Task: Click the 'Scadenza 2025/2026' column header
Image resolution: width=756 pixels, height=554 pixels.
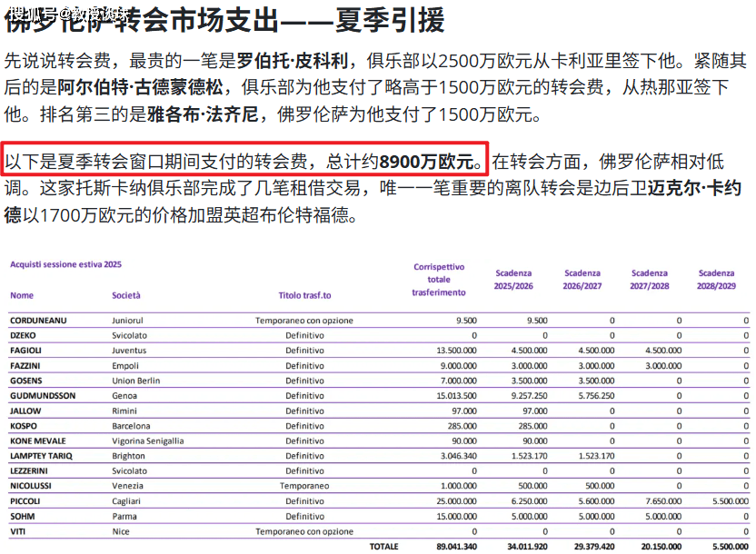Action: pyautogui.click(x=513, y=279)
